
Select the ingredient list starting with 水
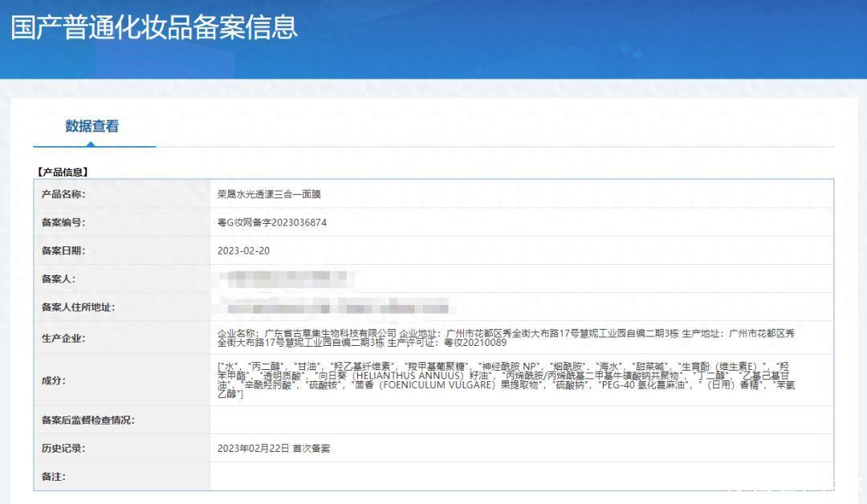[x=506, y=380]
